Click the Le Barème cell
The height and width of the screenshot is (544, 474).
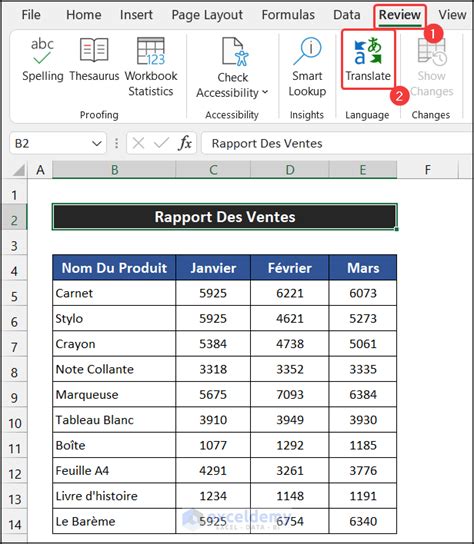(114, 521)
